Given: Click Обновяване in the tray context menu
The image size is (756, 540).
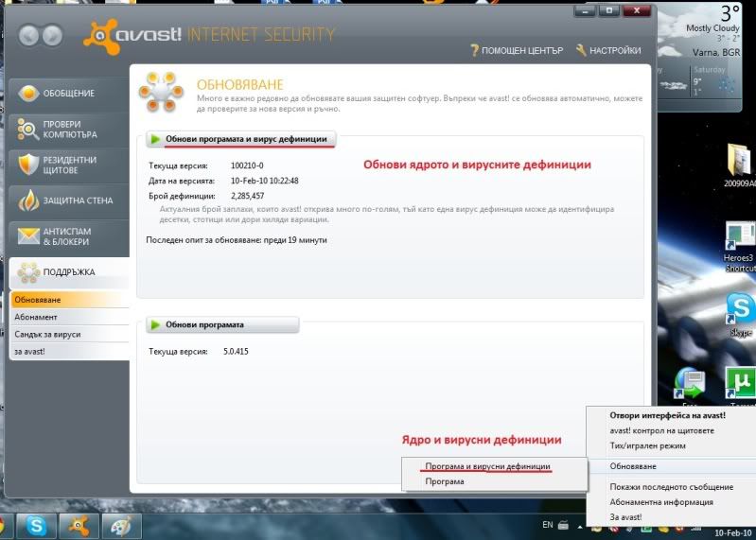Looking at the screenshot, I should coord(671,466).
